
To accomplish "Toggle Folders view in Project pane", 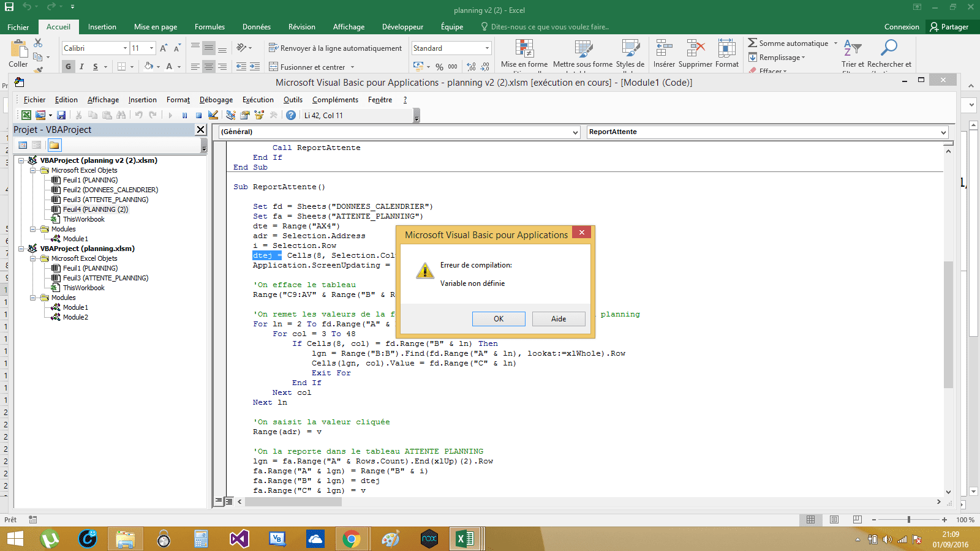I will click(55, 145).
